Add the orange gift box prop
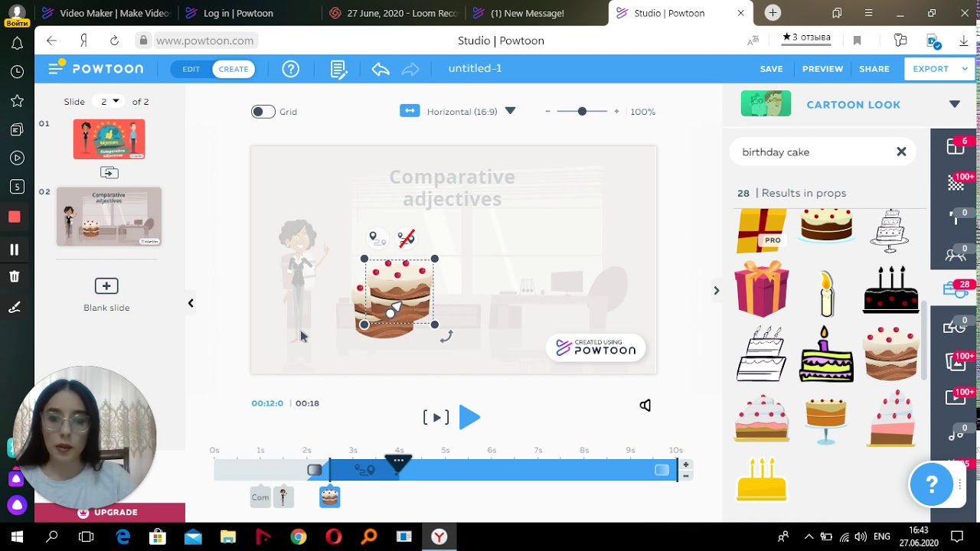The width and height of the screenshot is (980, 551). (762, 289)
